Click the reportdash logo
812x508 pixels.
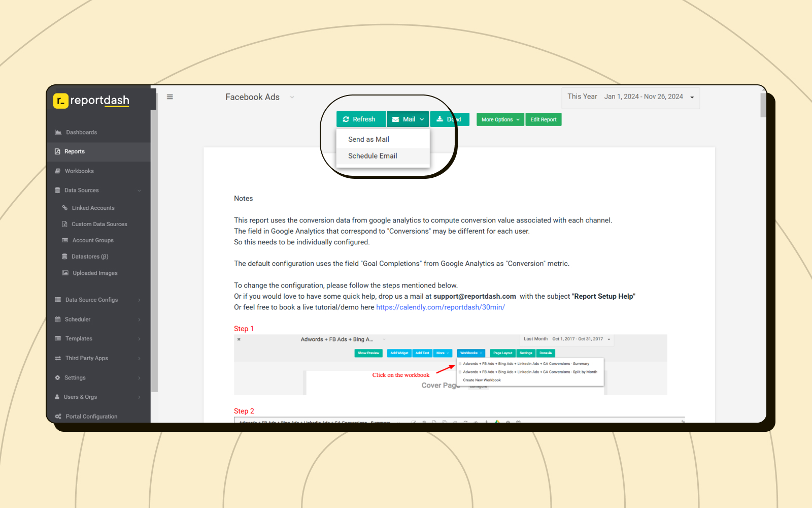click(x=91, y=101)
